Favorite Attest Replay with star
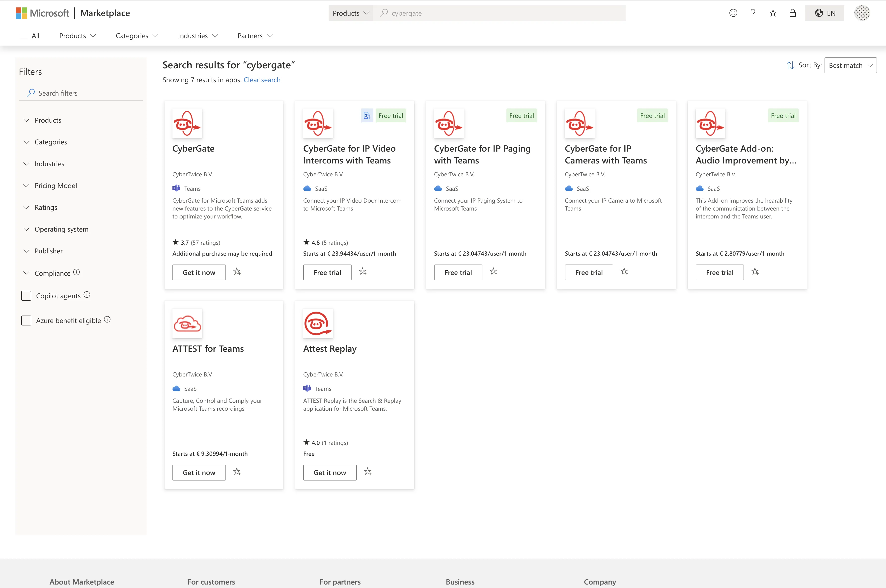Screen dimensions: 886x588 point(368,472)
